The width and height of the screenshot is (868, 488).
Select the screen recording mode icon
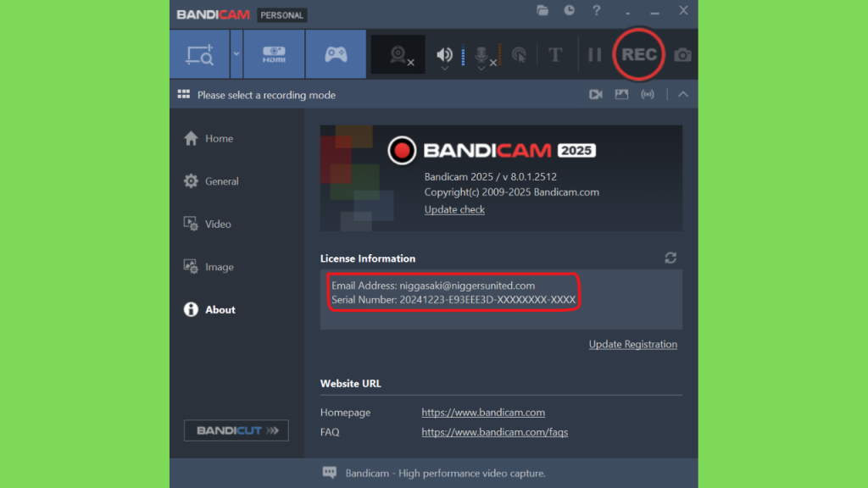tap(200, 54)
